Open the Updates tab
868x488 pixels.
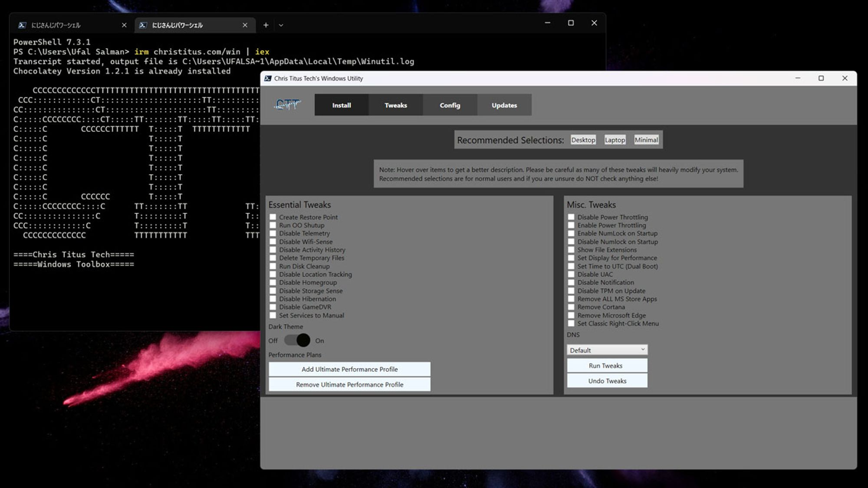(x=504, y=105)
